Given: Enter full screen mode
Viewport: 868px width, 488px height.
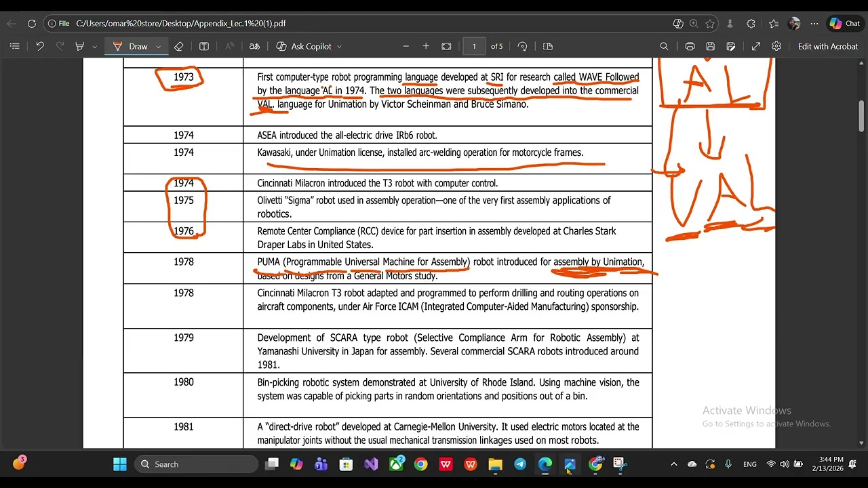Looking at the screenshot, I should (x=756, y=46).
